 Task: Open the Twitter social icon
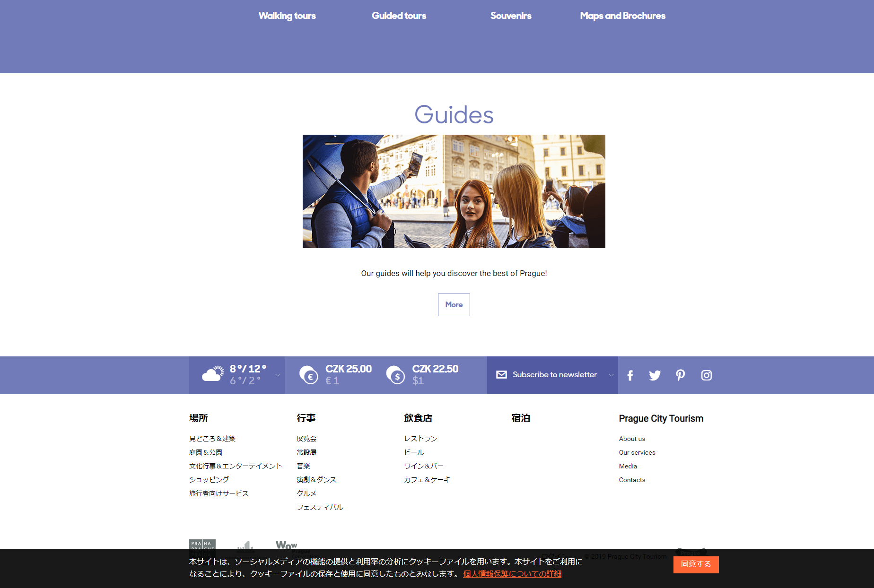click(x=655, y=375)
